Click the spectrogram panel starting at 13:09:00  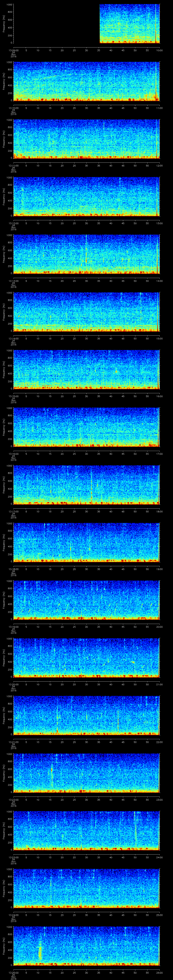coord(87,24)
